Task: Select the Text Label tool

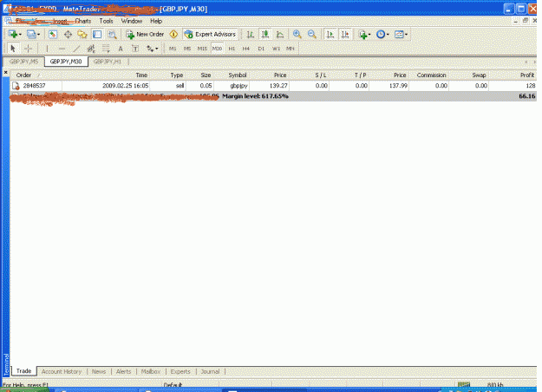Action: click(x=135, y=49)
